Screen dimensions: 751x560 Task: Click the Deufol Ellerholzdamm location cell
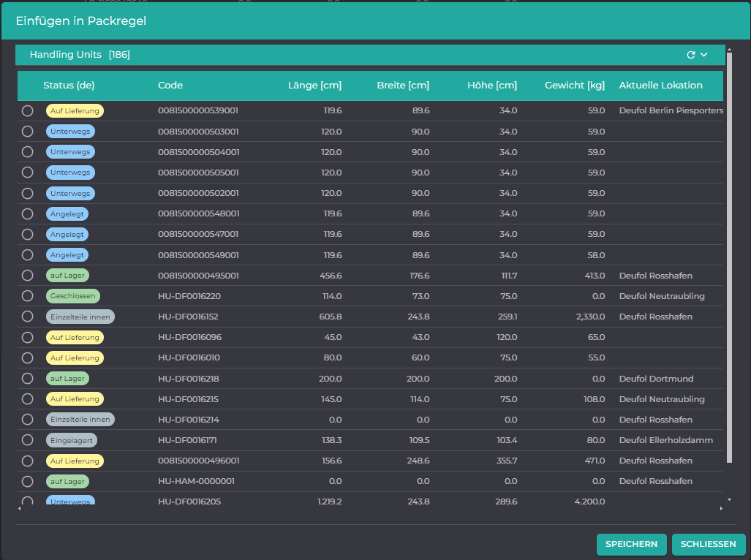click(665, 440)
